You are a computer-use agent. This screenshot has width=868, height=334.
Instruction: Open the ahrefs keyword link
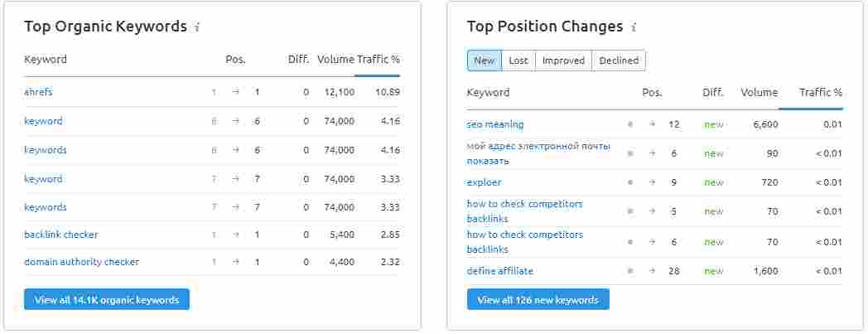click(x=38, y=92)
